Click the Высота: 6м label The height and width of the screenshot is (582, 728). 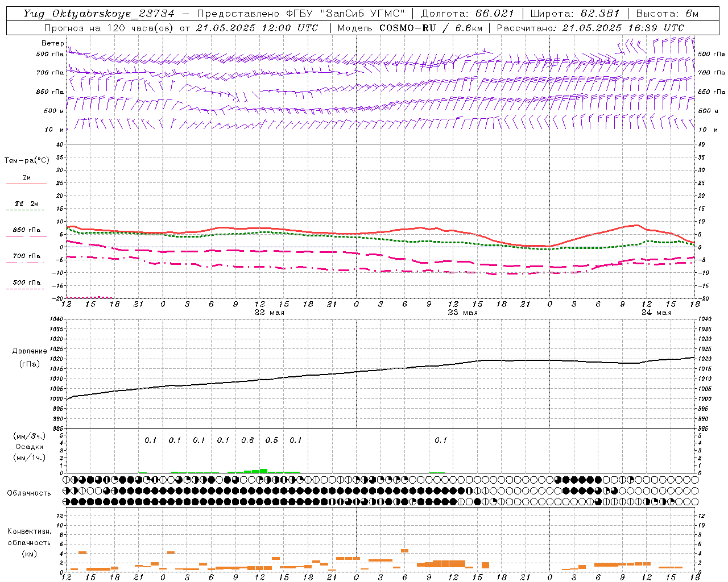(x=667, y=14)
